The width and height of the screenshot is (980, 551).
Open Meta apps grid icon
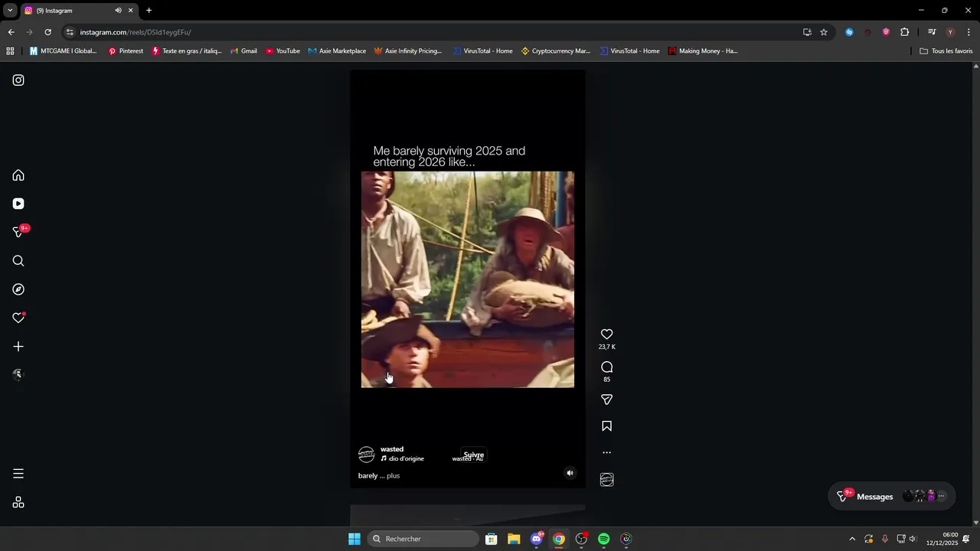click(x=18, y=503)
